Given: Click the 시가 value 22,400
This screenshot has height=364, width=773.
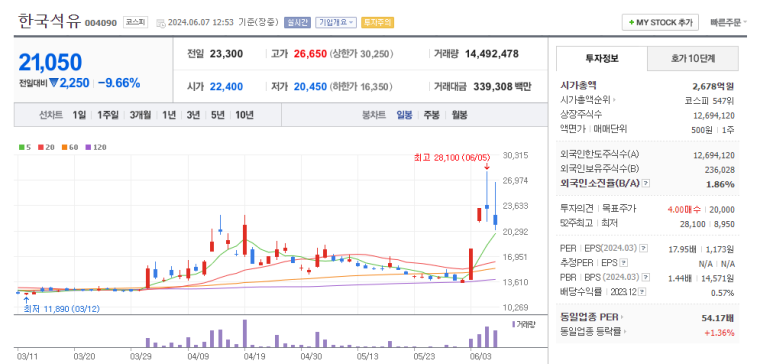Looking at the screenshot, I should coord(226,87).
